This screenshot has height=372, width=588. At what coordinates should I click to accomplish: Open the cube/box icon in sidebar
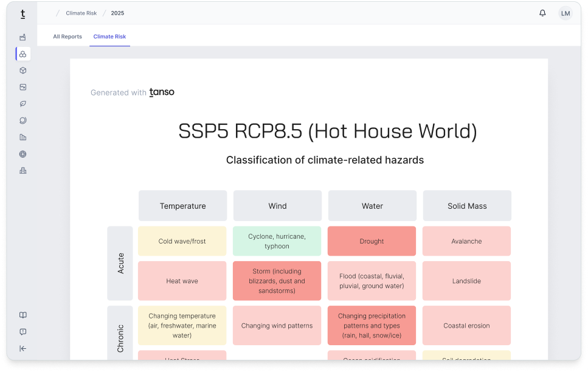[x=23, y=71]
